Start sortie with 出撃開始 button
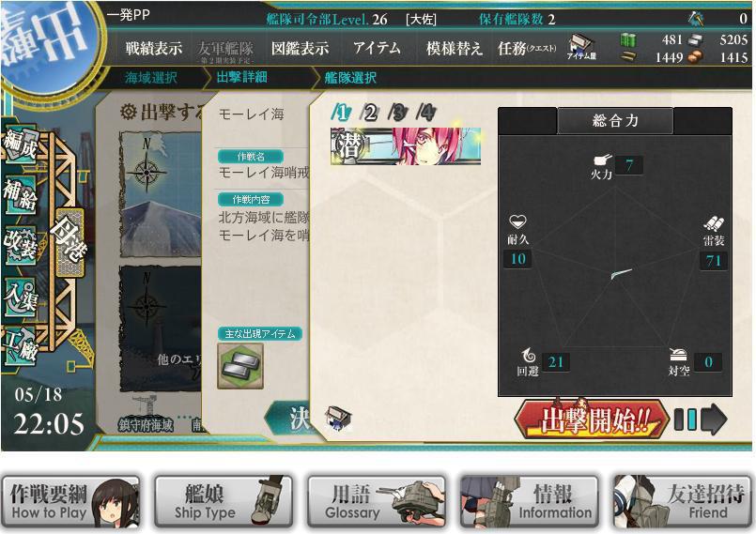Image resolution: width=756 pixels, height=534 pixels. (x=592, y=420)
